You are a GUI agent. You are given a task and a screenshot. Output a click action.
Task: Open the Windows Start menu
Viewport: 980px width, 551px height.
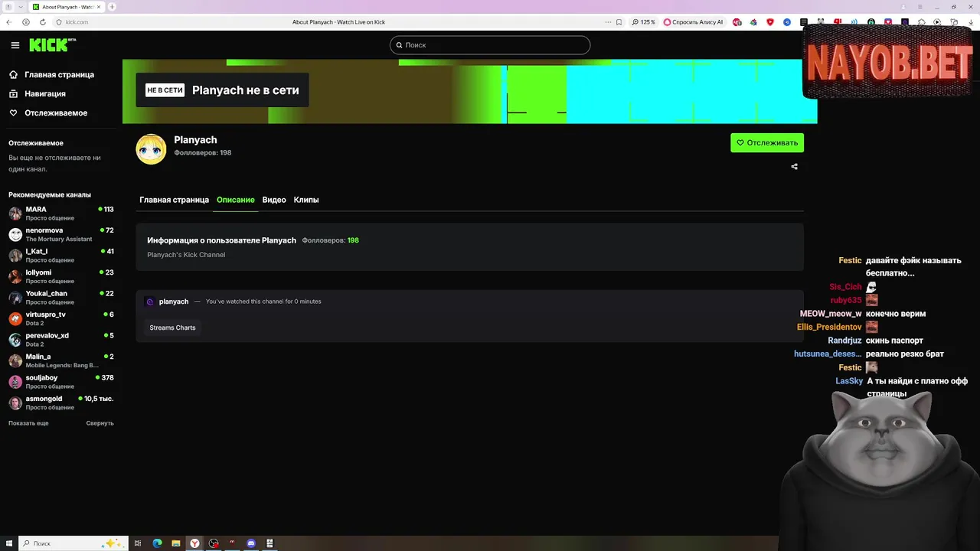[x=8, y=543]
